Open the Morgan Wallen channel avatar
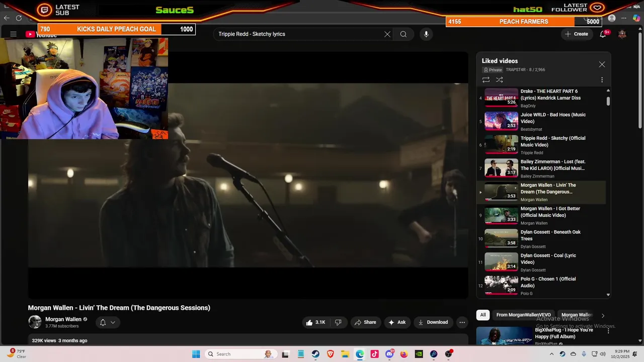 coord(35,322)
